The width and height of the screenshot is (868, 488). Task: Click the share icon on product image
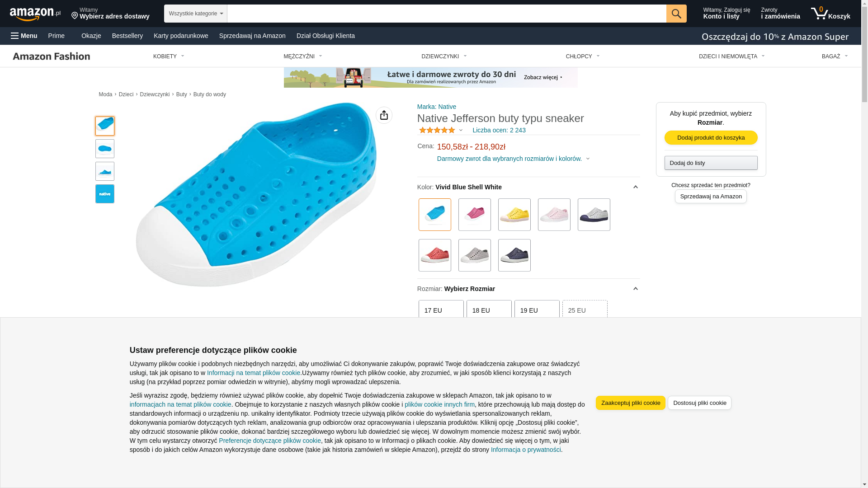(384, 115)
